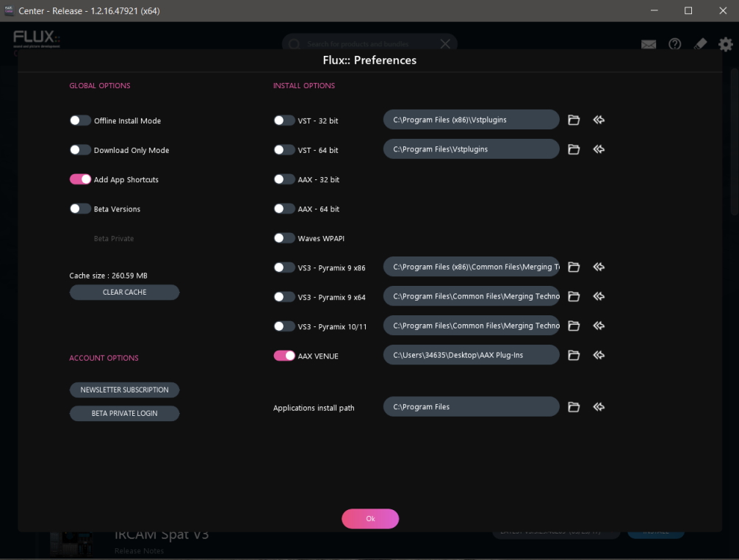Reset VS3 Pyramix 9 x64 path
739x560 pixels.
click(x=599, y=296)
